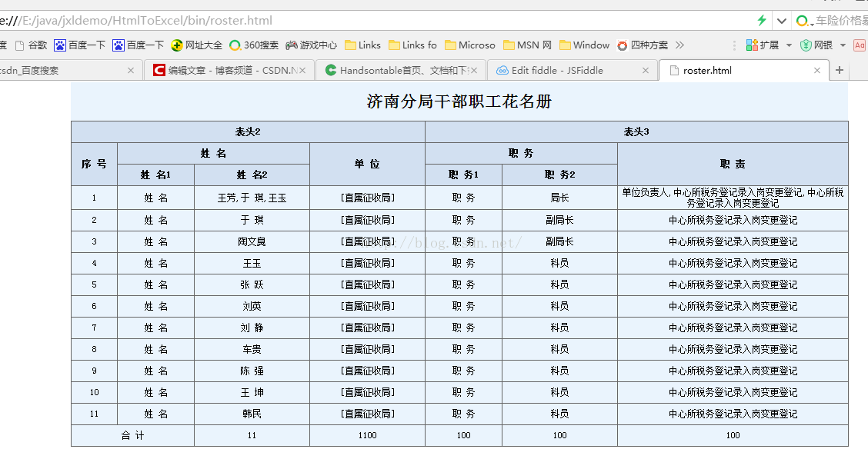
Task: Switch to the 编辑文章 CSDN tab
Action: click(x=229, y=70)
